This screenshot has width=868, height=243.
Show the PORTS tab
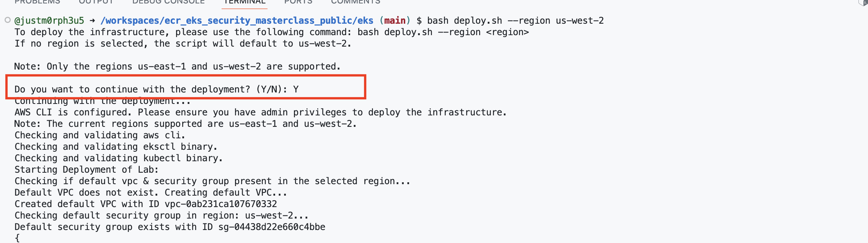298,2
